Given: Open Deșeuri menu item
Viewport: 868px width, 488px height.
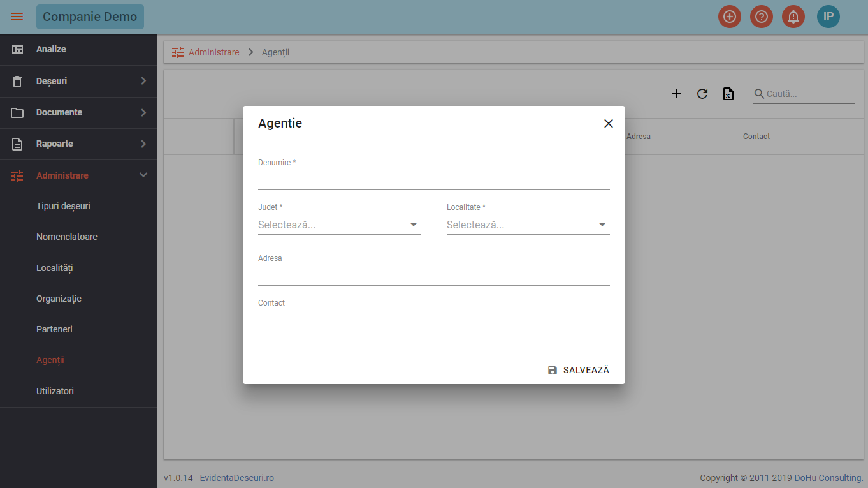Looking at the screenshot, I should coord(78,81).
